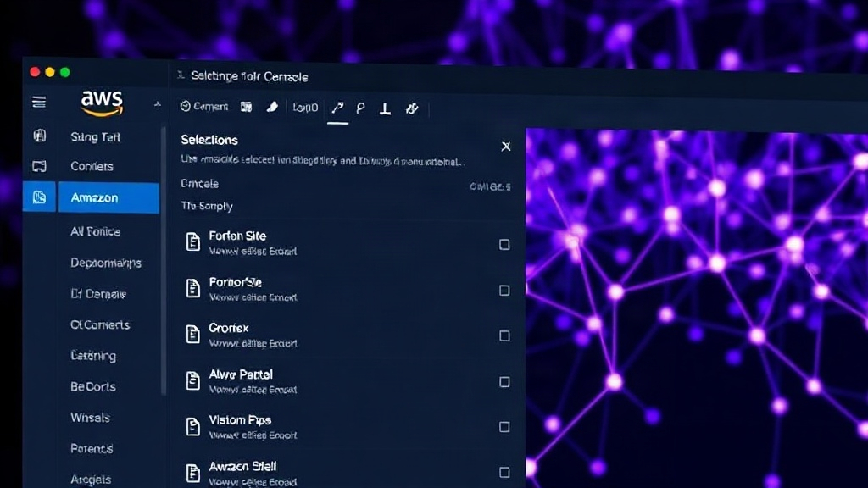Screen dimensions: 868x488
Task: Click the AWS logo
Action: 102,103
